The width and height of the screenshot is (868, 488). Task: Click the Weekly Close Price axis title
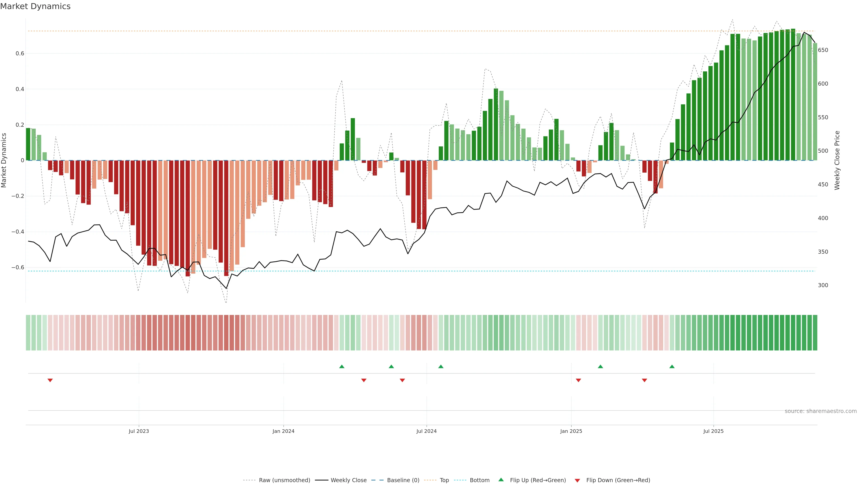tap(837, 160)
